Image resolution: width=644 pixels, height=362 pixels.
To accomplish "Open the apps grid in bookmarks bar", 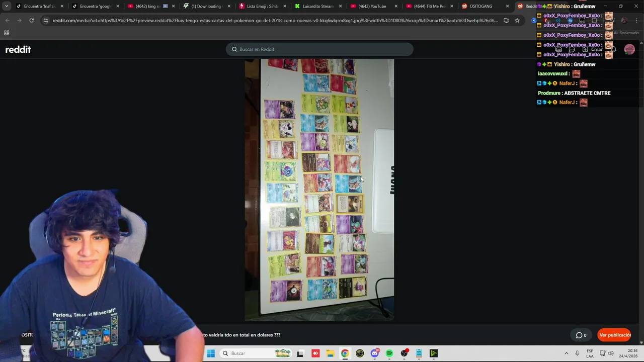I will [7, 33].
